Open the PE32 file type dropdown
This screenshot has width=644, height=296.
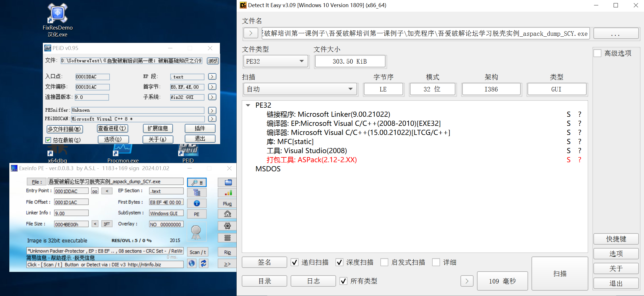(x=275, y=61)
